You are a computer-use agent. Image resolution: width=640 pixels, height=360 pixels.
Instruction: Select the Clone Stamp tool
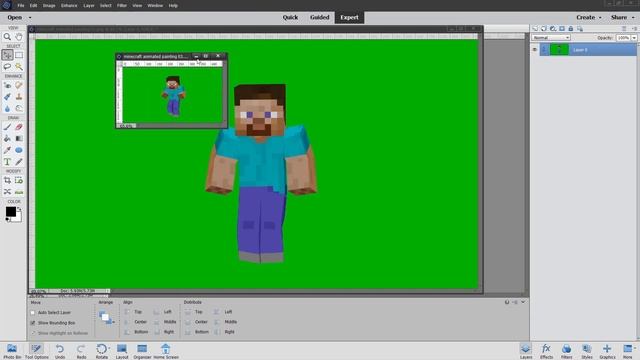coord(19,97)
